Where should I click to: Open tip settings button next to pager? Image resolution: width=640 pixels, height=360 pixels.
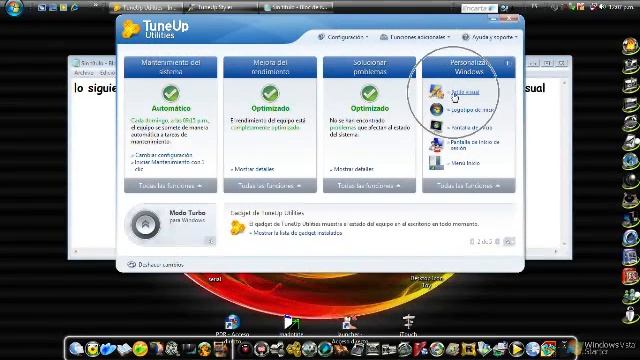pos(509,242)
